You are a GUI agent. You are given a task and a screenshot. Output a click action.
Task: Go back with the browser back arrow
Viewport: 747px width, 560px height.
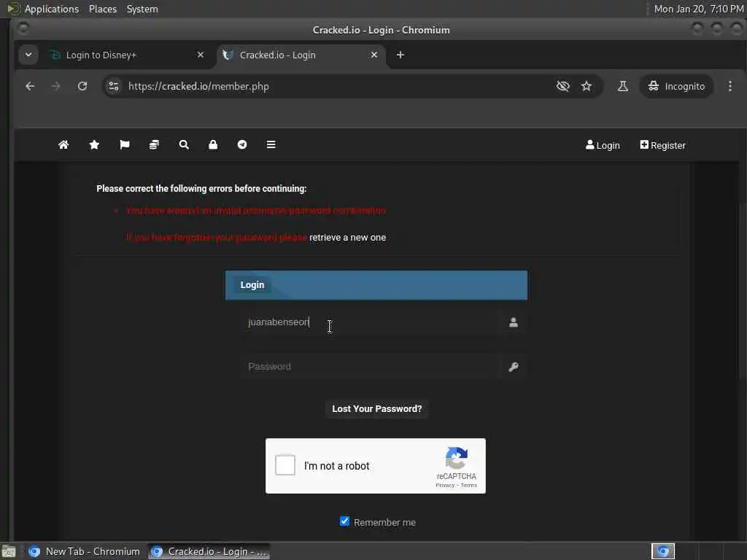[x=30, y=86]
